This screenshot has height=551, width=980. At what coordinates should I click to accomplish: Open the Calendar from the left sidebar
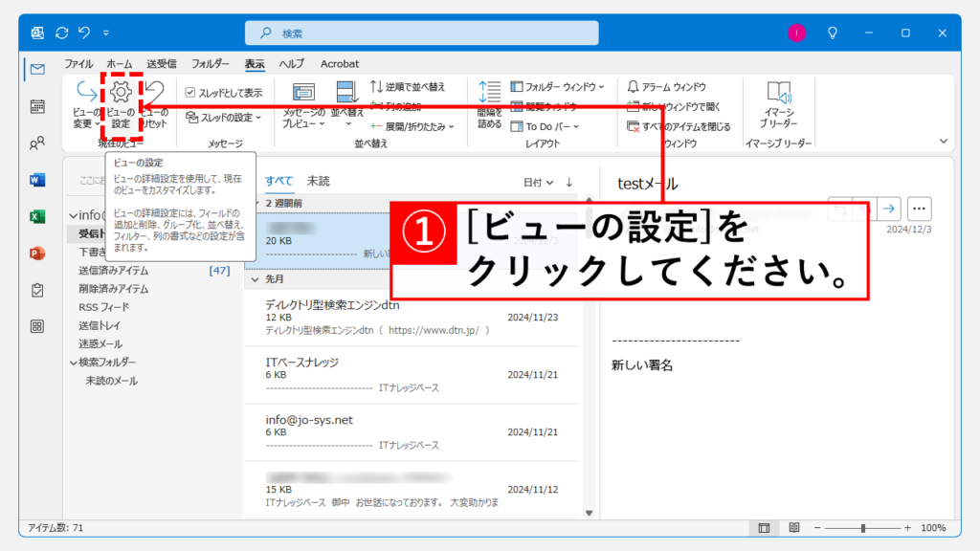tap(37, 106)
